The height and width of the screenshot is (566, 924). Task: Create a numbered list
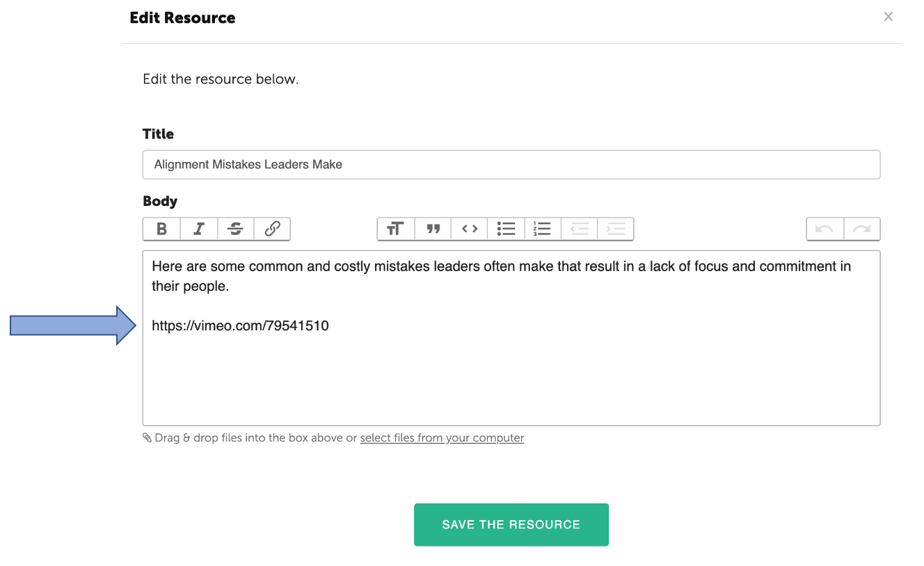(543, 229)
